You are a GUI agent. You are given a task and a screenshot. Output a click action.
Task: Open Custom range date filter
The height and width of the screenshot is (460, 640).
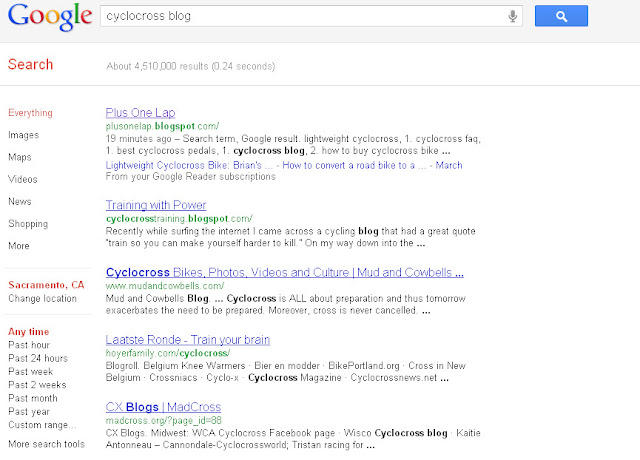pos(42,425)
